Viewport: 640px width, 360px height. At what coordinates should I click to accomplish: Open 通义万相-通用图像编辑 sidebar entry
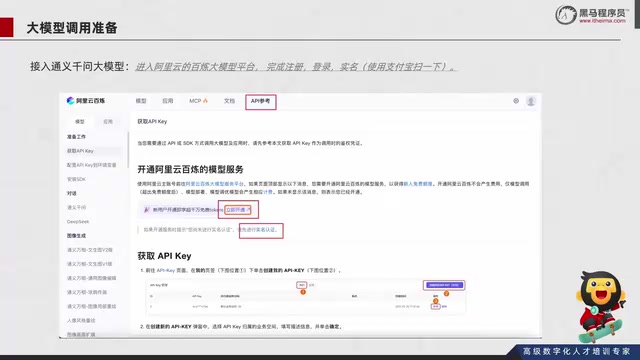click(91, 278)
